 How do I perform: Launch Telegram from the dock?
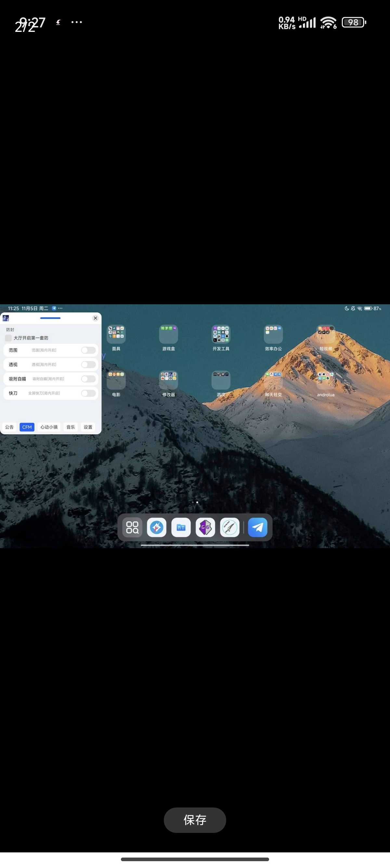(258, 527)
